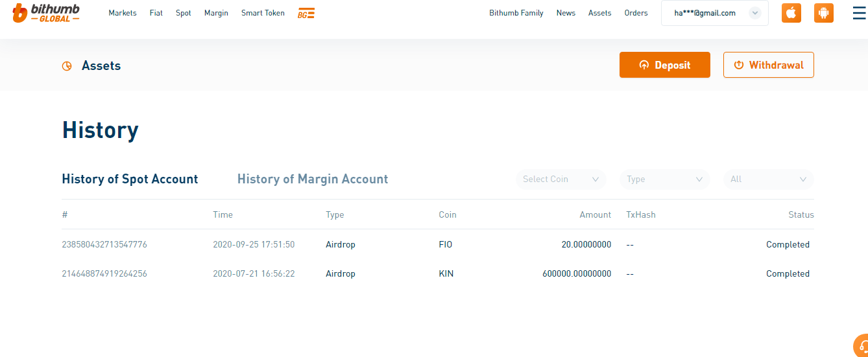Screen dimensions: 868x357
Task: Click the orange BG token icon
Action: [306, 14]
